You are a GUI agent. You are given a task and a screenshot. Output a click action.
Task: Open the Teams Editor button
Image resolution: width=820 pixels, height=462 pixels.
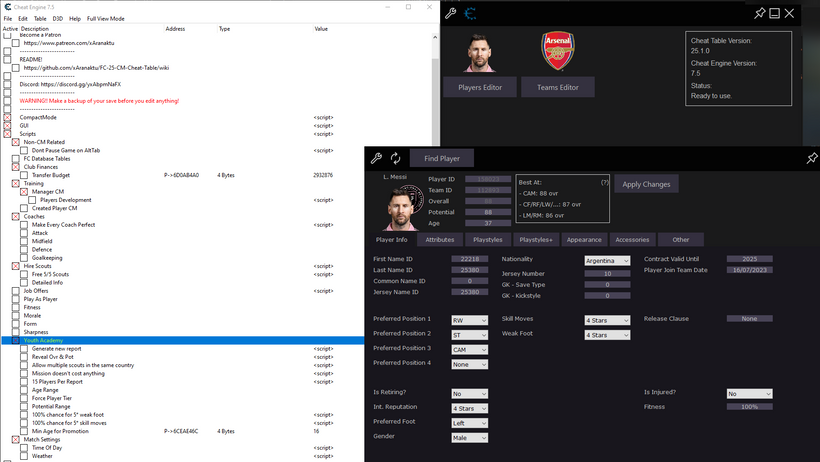tap(557, 87)
